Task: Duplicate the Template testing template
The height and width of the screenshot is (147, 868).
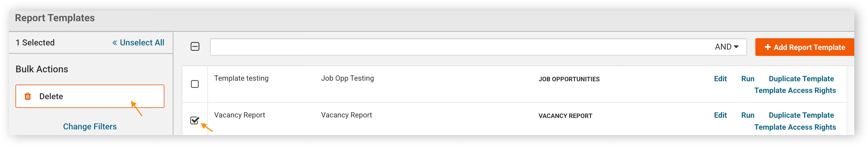Action: [x=801, y=79]
